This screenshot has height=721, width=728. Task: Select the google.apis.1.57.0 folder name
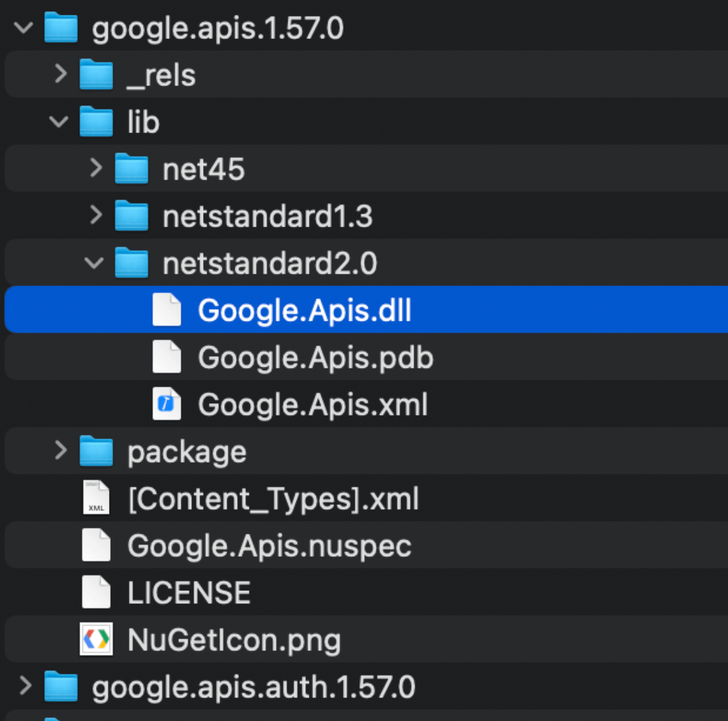(218, 28)
